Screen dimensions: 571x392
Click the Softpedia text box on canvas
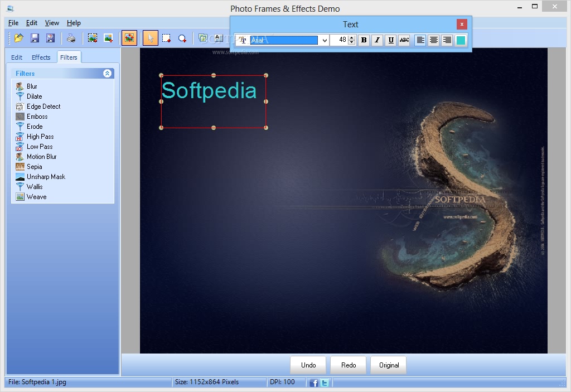pyautogui.click(x=214, y=101)
